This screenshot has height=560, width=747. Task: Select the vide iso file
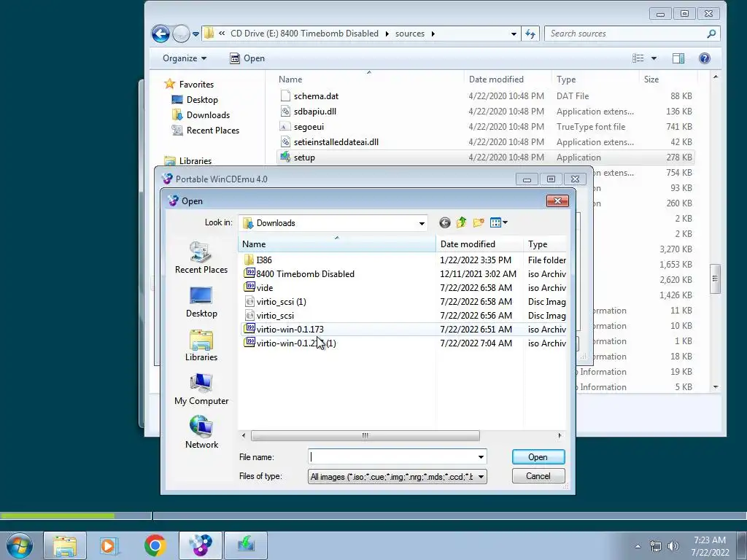[264, 287]
